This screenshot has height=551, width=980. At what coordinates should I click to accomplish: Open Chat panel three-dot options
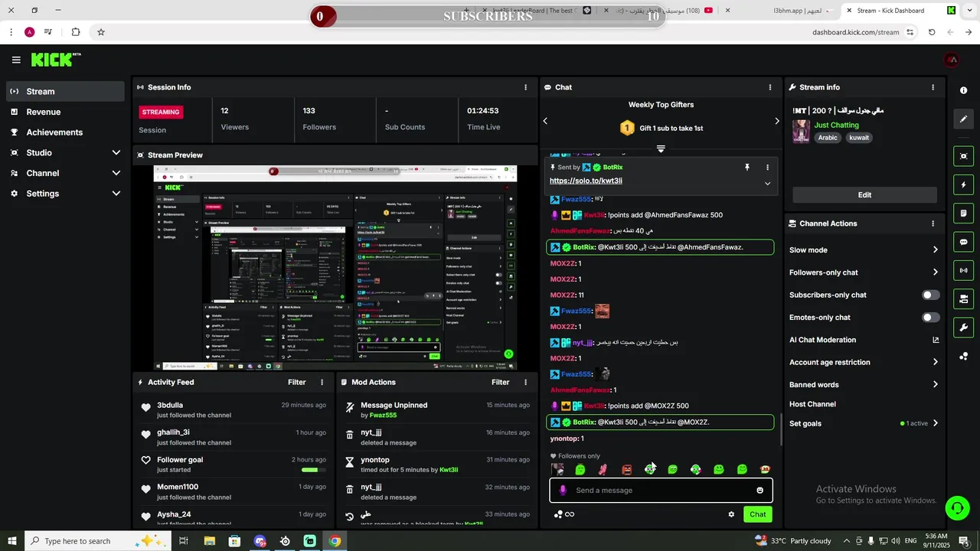(x=770, y=87)
